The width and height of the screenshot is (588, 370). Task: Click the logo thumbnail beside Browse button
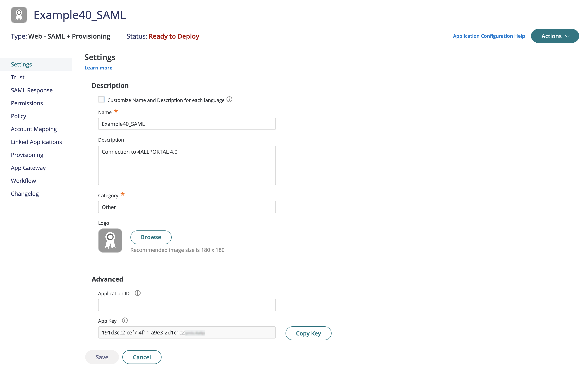point(110,240)
